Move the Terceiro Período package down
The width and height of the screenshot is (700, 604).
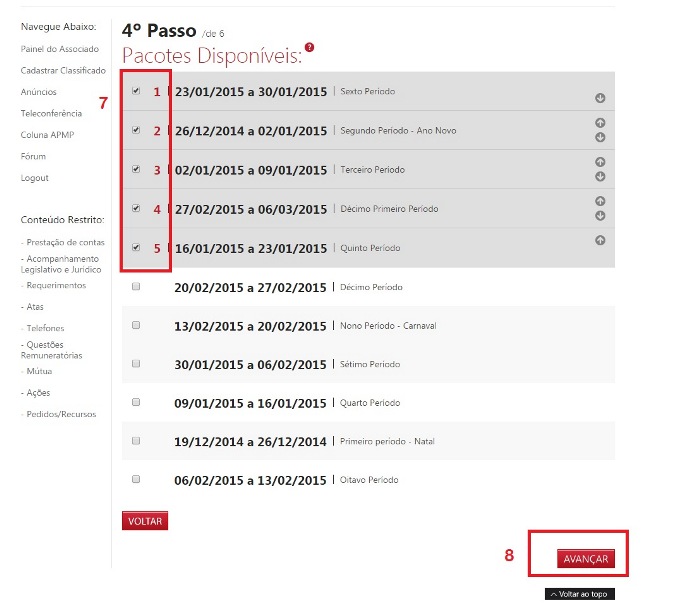click(x=600, y=176)
